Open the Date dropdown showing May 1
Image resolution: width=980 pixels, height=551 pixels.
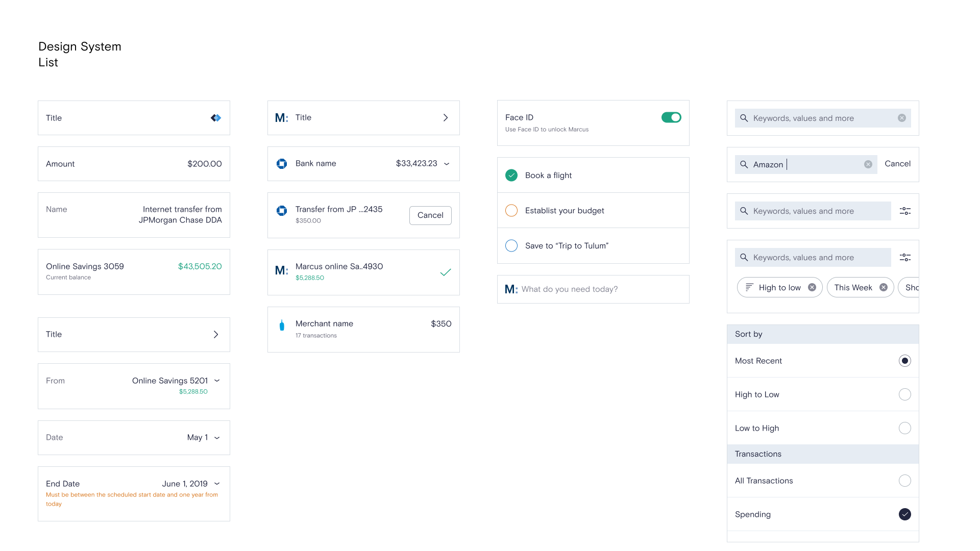(217, 438)
